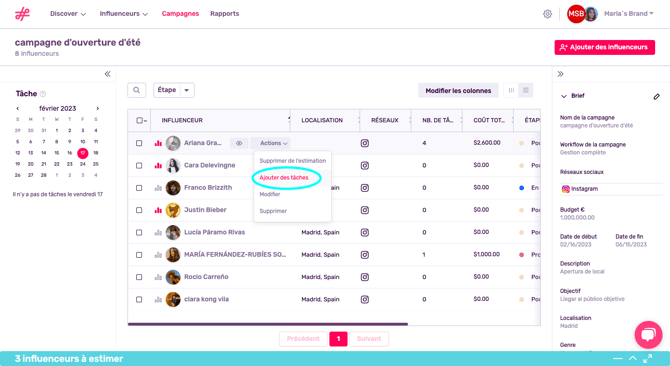The width and height of the screenshot is (670, 366).
Task: Click the Tâche help question icon
Action: point(43,94)
